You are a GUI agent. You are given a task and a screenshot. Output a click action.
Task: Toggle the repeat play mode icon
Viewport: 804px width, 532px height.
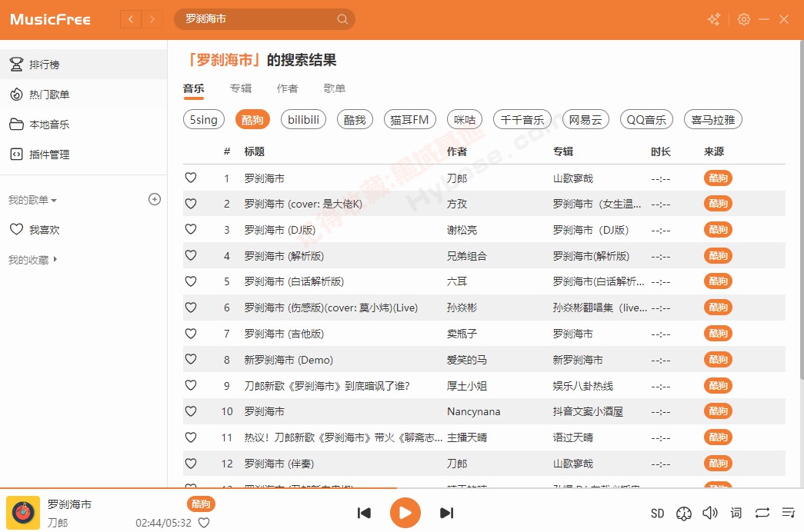coord(762,513)
